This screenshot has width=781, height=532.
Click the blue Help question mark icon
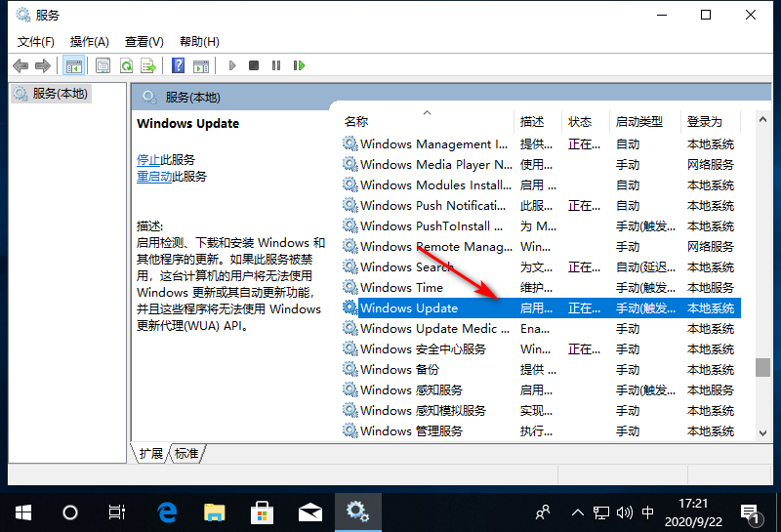pos(178,65)
